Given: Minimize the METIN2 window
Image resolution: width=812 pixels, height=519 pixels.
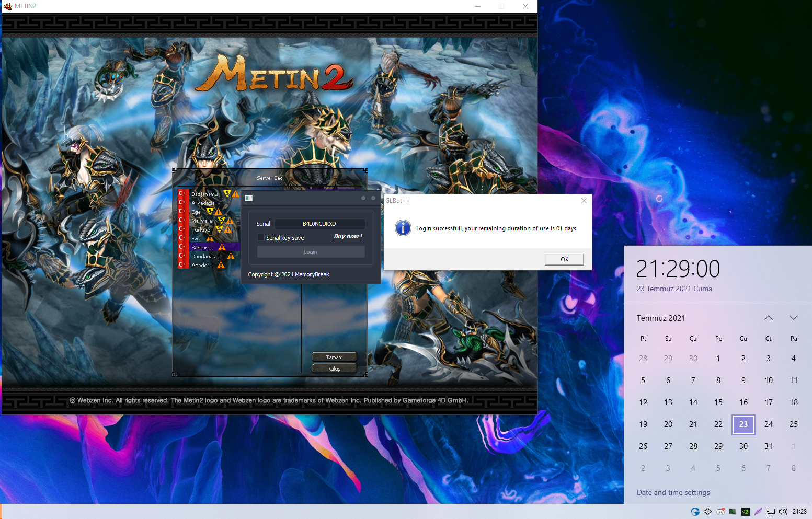Looking at the screenshot, I should [478, 6].
